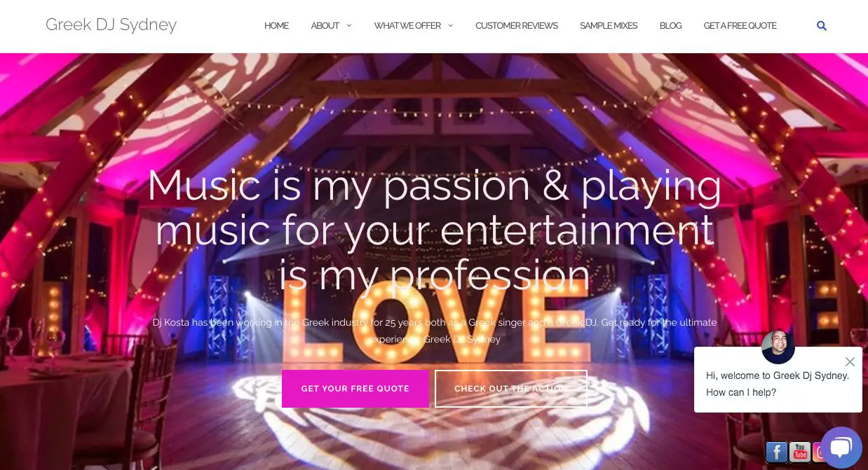
Task: Navigate to Sample Mixes
Action: pyautogui.click(x=609, y=26)
